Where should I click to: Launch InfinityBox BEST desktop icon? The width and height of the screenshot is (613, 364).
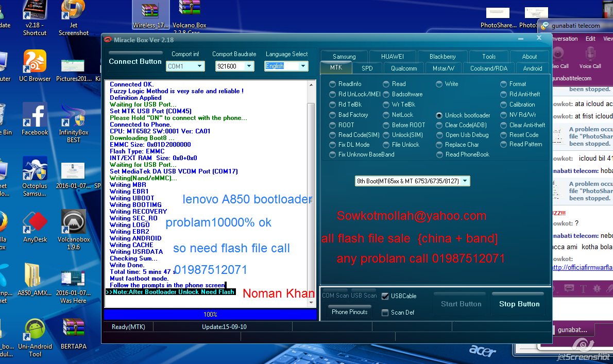(x=74, y=123)
